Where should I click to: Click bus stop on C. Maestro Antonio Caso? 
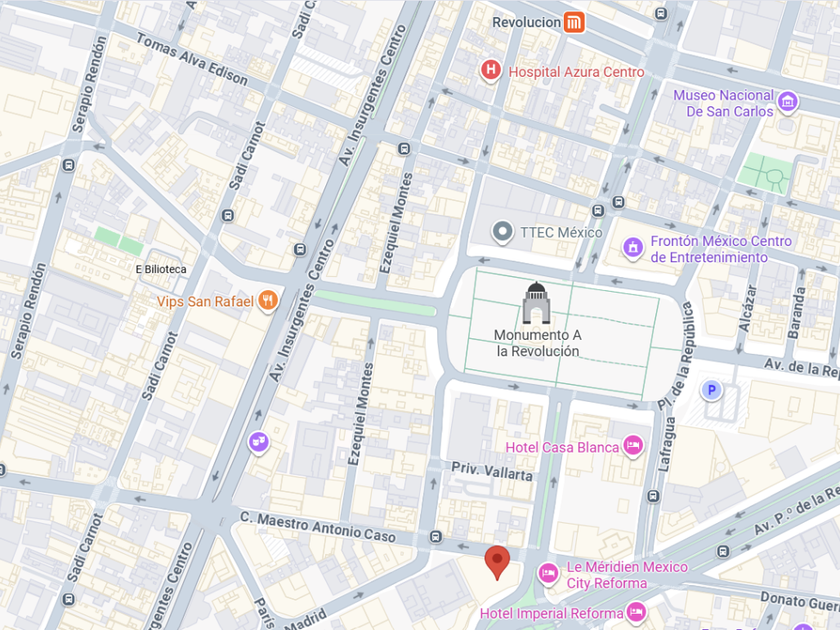(x=436, y=536)
